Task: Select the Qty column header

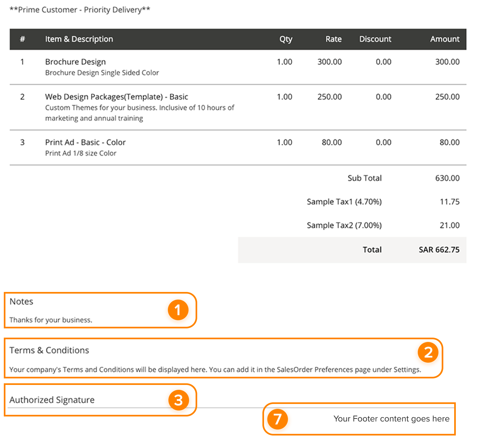Action: coord(285,39)
